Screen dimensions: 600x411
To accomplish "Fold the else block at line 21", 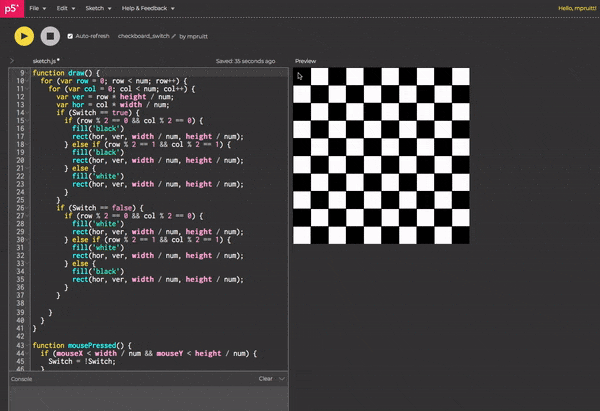I will 27,168.
